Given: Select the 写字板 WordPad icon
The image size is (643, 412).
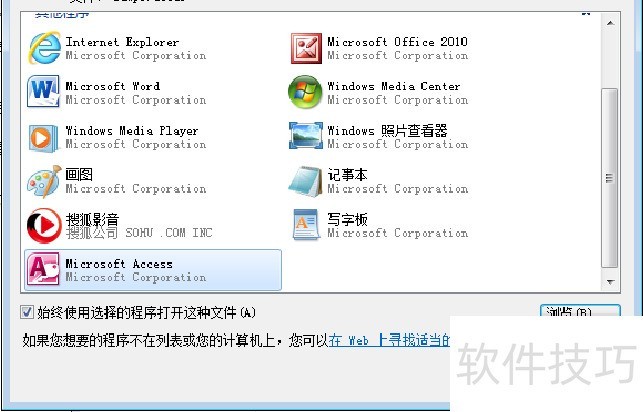Looking at the screenshot, I should point(306,225).
